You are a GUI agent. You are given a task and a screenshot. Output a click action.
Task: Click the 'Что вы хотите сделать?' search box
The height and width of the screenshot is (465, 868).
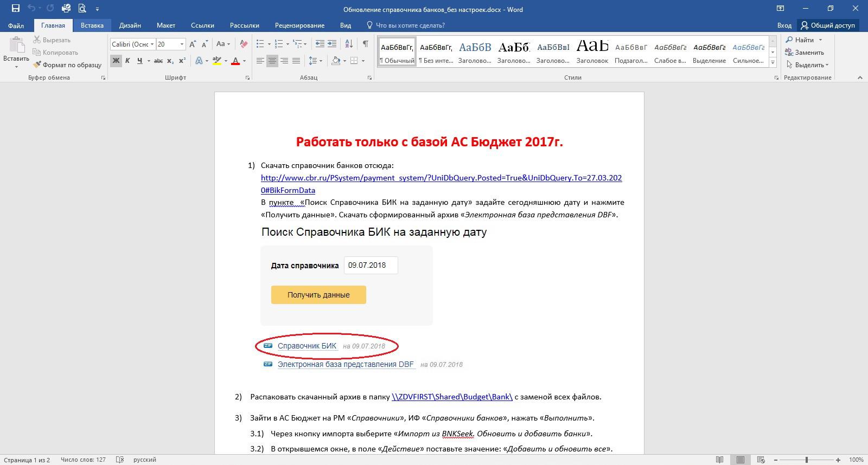click(x=410, y=25)
